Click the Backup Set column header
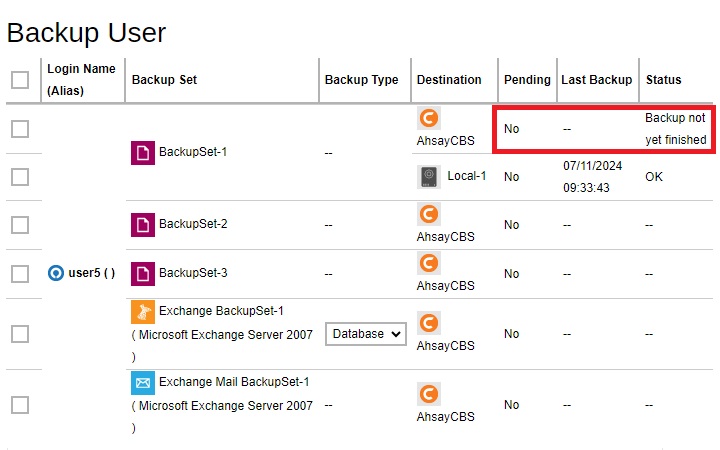This screenshot has height=450, width=720. pos(164,80)
